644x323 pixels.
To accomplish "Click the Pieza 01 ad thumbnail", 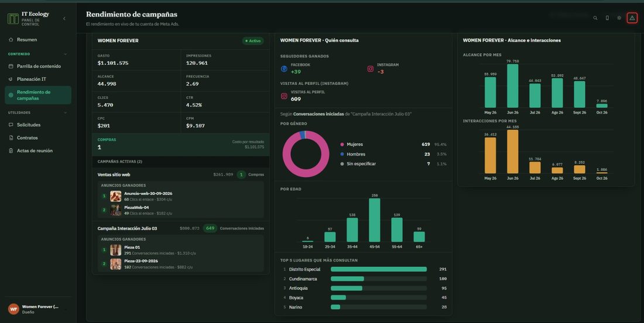I will point(115,250).
